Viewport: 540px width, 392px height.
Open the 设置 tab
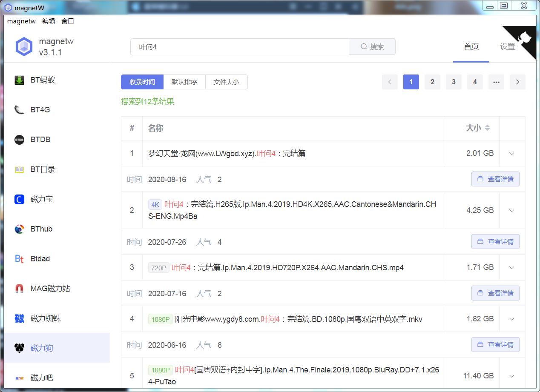507,47
